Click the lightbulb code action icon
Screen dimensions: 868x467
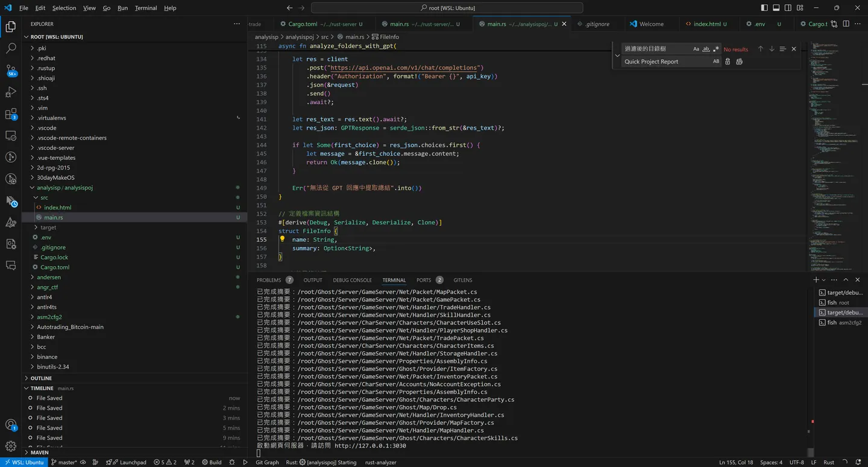(282, 239)
